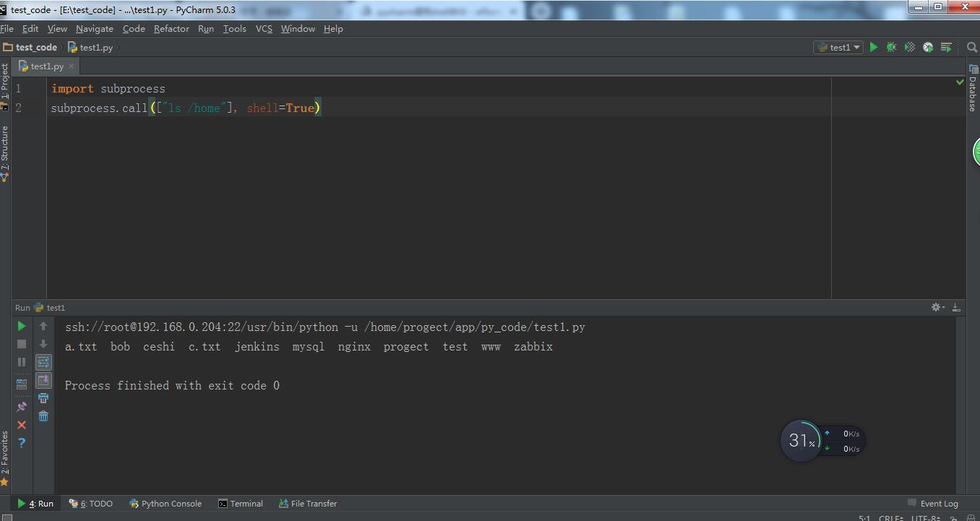Open the test1 run configuration dropdown
This screenshot has height=521, width=980.
coord(840,47)
